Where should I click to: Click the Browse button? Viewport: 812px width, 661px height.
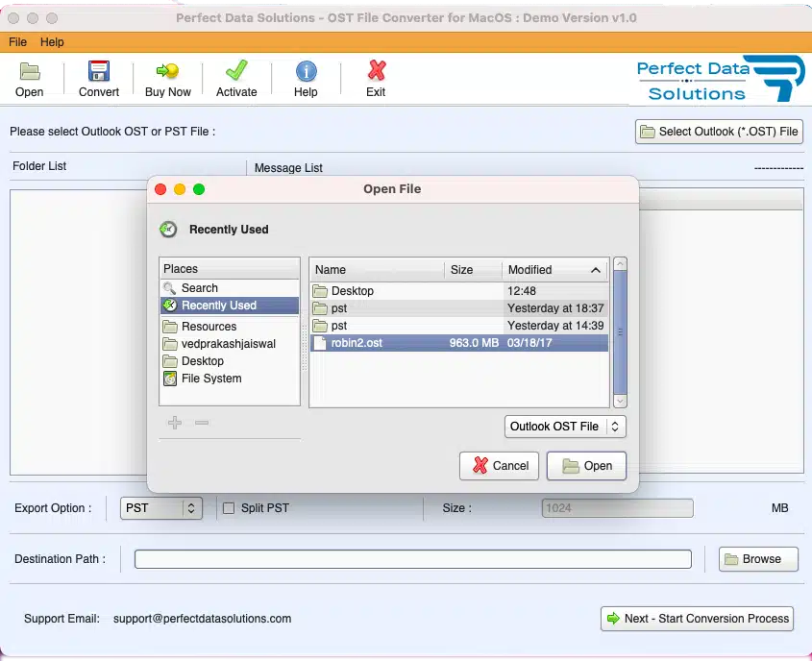pyautogui.click(x=758, y=559)
